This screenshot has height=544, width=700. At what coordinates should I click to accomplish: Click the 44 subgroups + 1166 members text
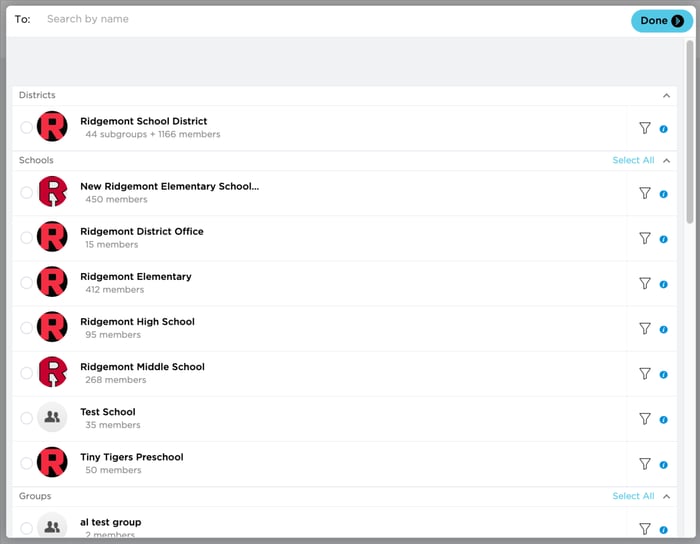point(153,134)
